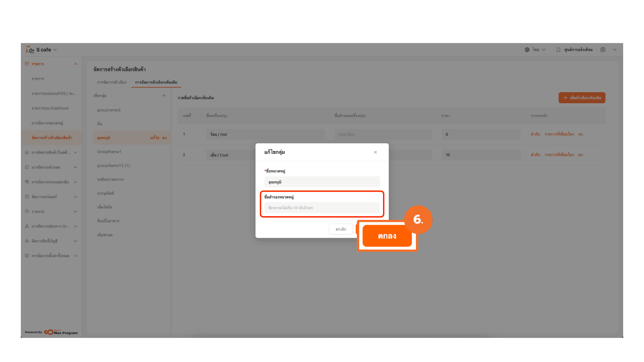Click the S cafe logo icon

(30, 50)
